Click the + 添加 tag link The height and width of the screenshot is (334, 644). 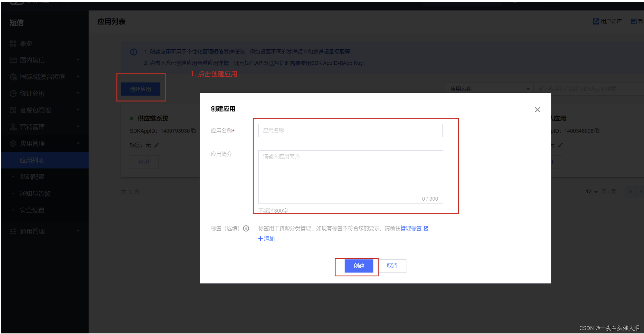tap(266, 239)
